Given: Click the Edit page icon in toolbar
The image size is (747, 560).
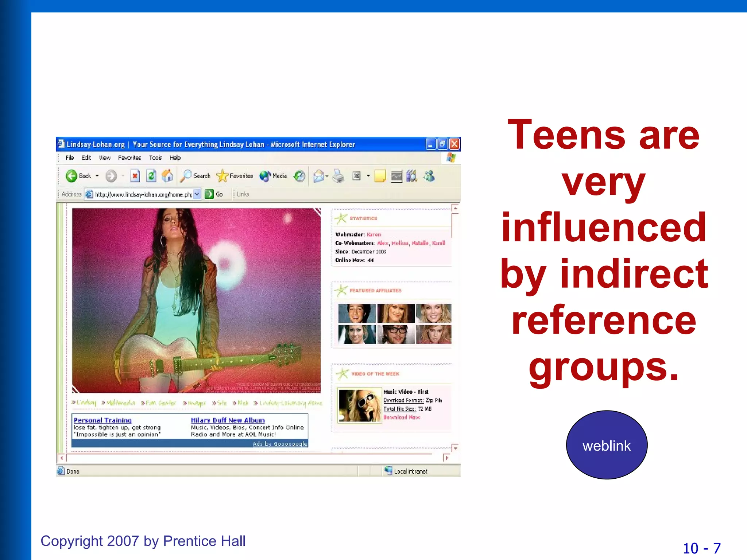Looking at the screenshot, I should click(357, 176).
